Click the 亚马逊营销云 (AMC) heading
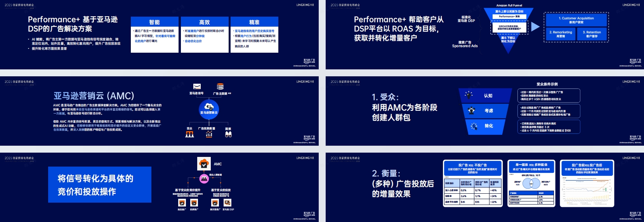This screenshot has width=644, height=222. [x=94, y=96]
